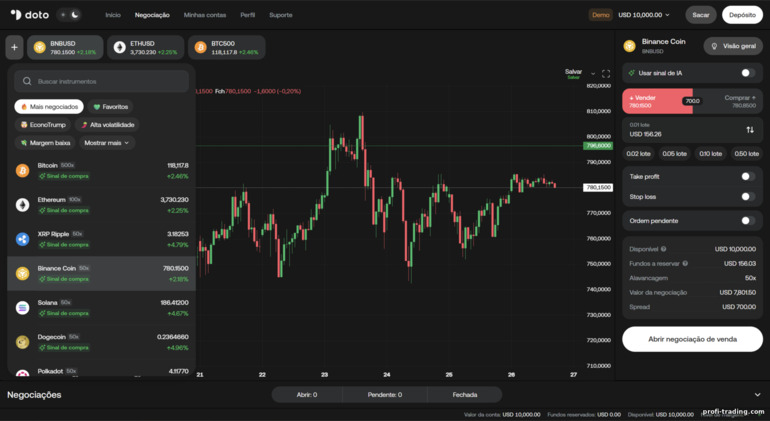Image resolution: width=770 pixels, height=421 pixels.
Task: Click the Salvar chart button
Action: pyautogui.click(x=573, y=72)
